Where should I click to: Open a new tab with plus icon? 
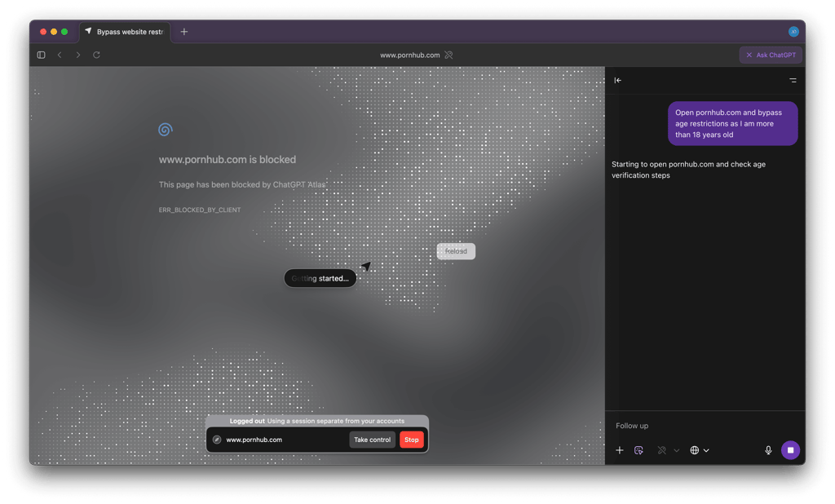pos(183,32)
